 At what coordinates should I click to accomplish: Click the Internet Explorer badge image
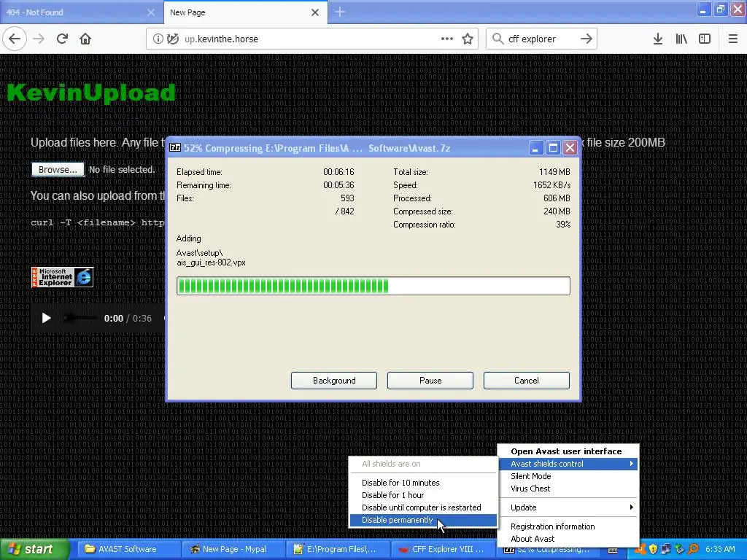pyautogui.click(x=63, y=277)
